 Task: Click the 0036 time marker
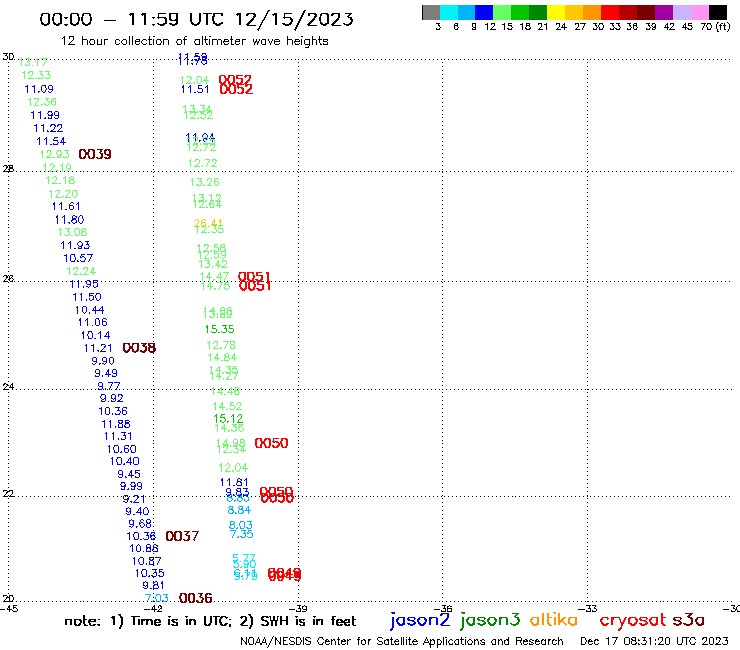coord(195,598)
